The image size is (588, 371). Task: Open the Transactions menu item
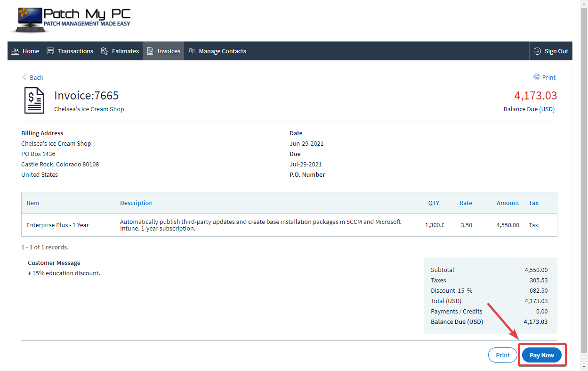(70, 51)
